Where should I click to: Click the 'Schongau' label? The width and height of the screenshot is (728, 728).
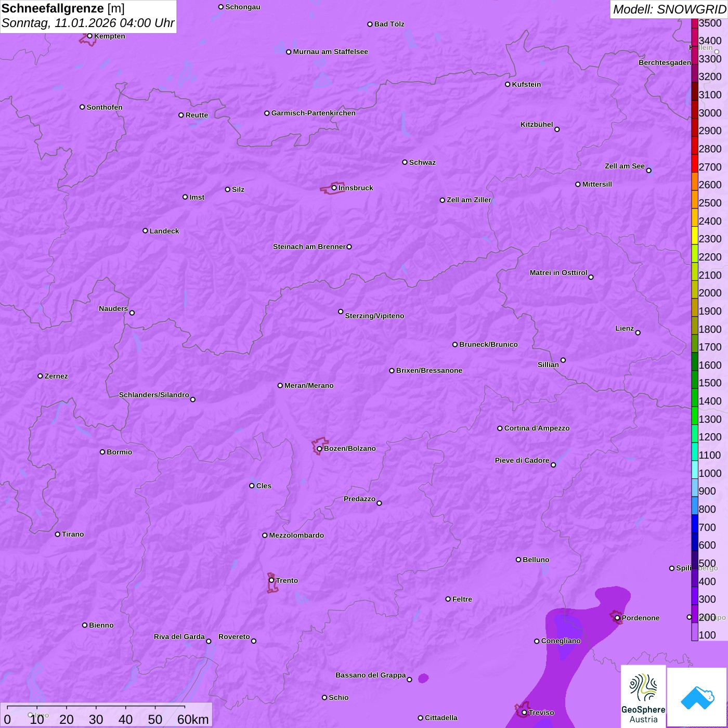click(x=242, y=7)
